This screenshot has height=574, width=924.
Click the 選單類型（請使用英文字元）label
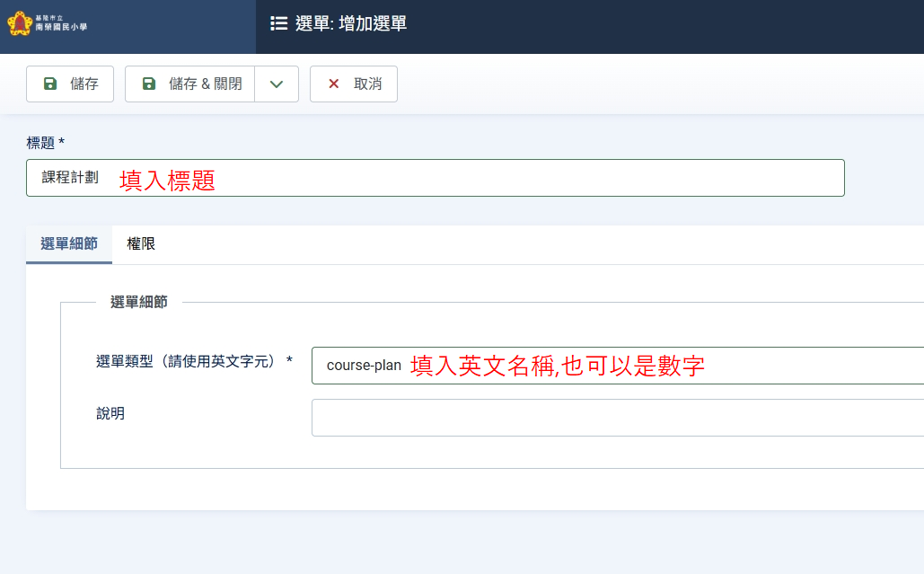point(194,361)
